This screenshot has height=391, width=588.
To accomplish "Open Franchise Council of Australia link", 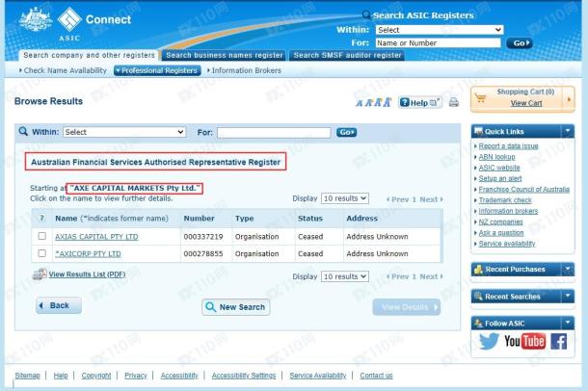I will tap(523, 189).
